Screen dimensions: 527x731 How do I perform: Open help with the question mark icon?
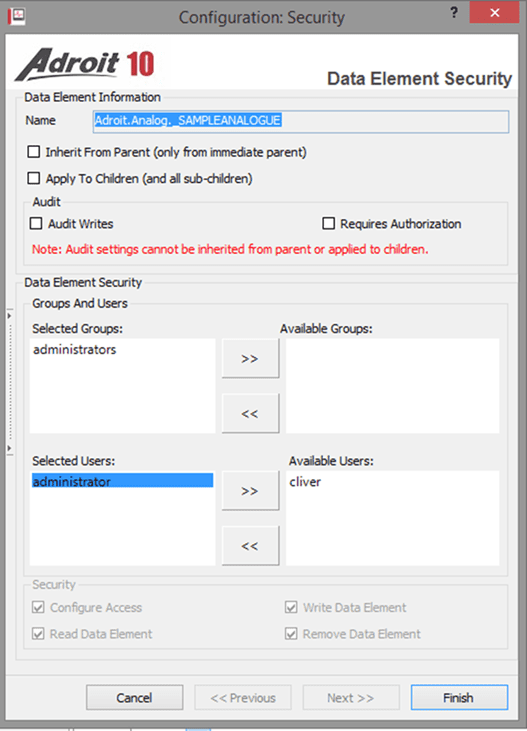(454, 13)
